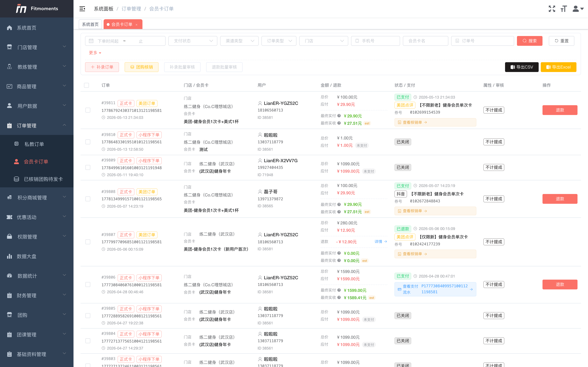
Task: Click the 系统首页 home icon in sidebar
Action: coord(9,28)
